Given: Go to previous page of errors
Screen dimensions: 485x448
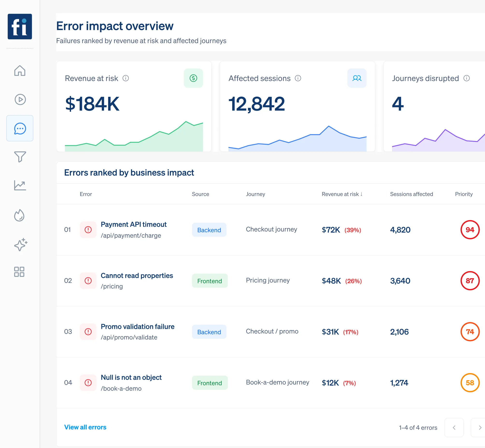Looking at the screenshot, I should point(454,427).
